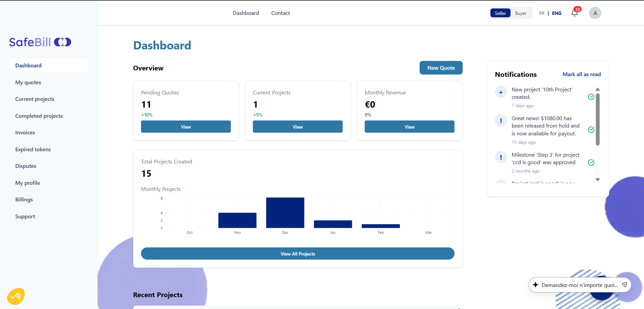
Task: Select ENG language option
Action: click(557, 13)
